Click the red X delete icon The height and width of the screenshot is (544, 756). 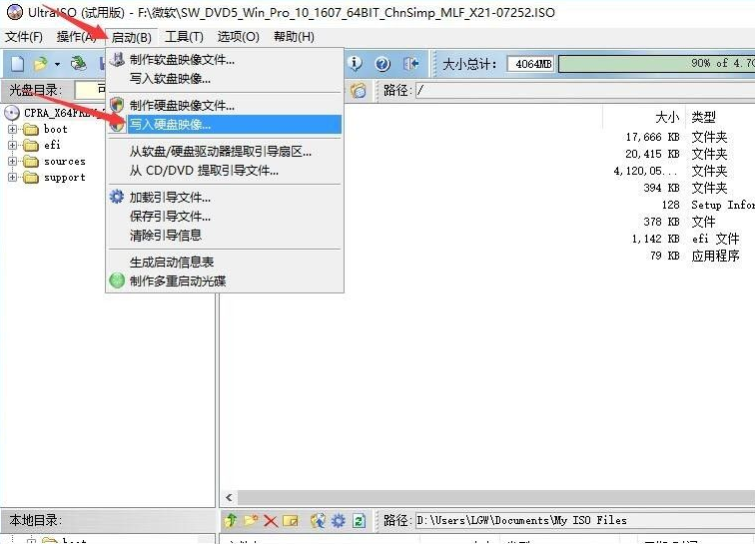270,520
